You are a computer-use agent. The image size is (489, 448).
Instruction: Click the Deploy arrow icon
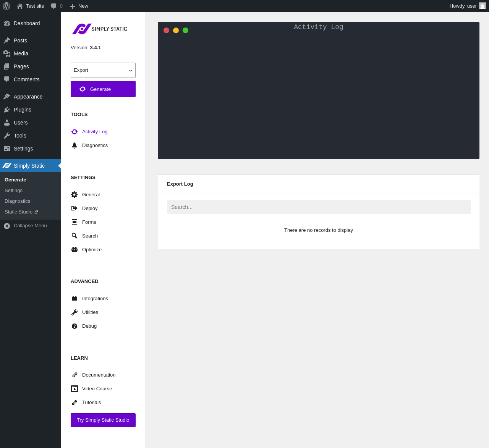tap(74, 209)
